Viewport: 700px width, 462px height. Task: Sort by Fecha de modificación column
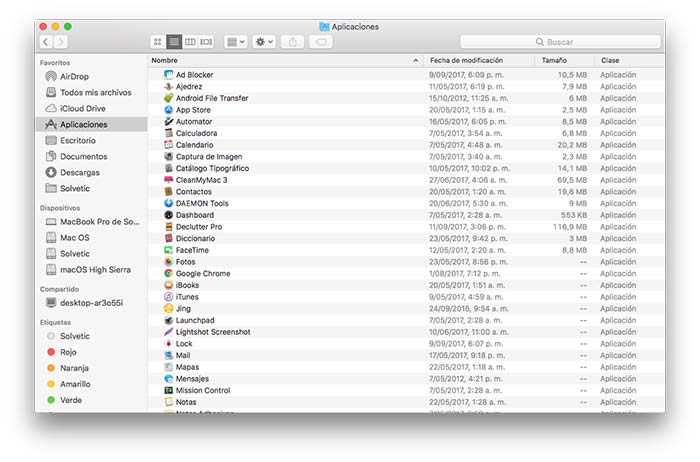click(466, 60)
